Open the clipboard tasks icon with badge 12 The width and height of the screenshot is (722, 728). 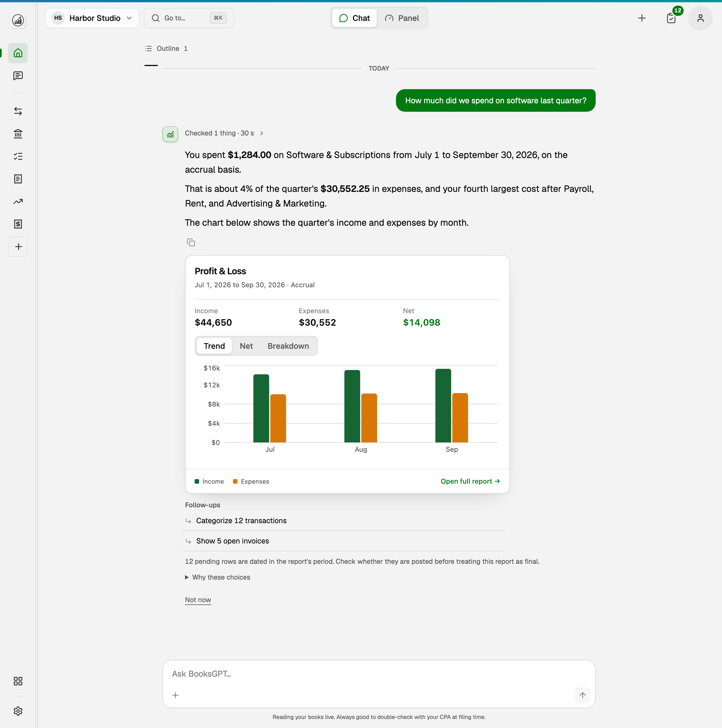[x=671, y=18]
